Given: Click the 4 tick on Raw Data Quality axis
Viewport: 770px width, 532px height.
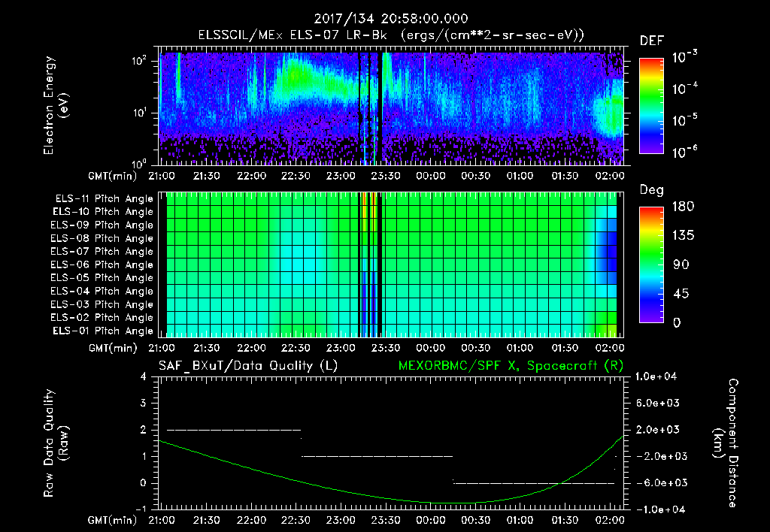Looking at the screenshot, I should point(144,377).
